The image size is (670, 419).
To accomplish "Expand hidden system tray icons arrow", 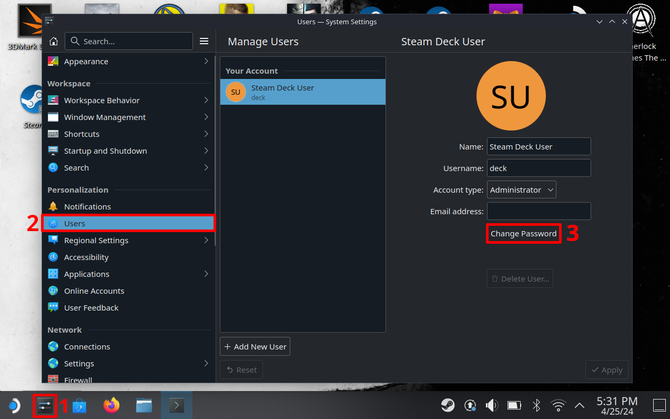I will pyautogui.click(x=579, y=405).
